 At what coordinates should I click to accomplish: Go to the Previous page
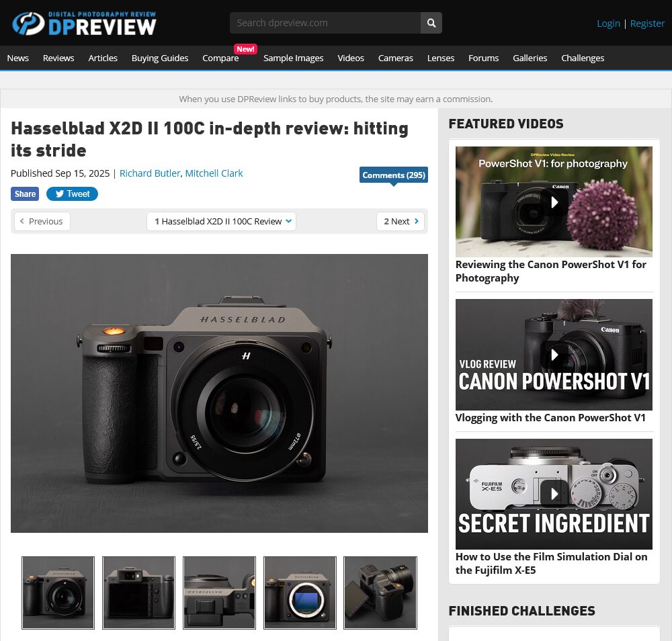tap(42, 222)
